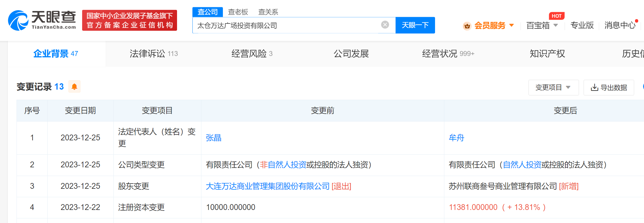Switch to the 查关系 search tab
644x223 pixels.
[x=268, y=12]
